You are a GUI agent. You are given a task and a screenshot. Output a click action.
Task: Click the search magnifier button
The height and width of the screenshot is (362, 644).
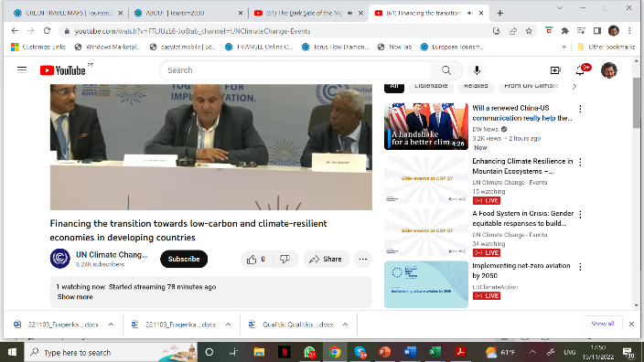click(446, 70)
